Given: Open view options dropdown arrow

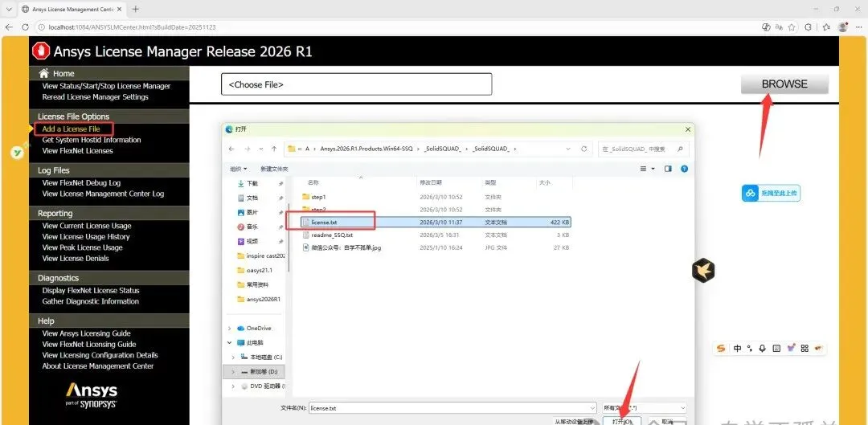Looking at the screenshot, I should click(x=653, y=168).
